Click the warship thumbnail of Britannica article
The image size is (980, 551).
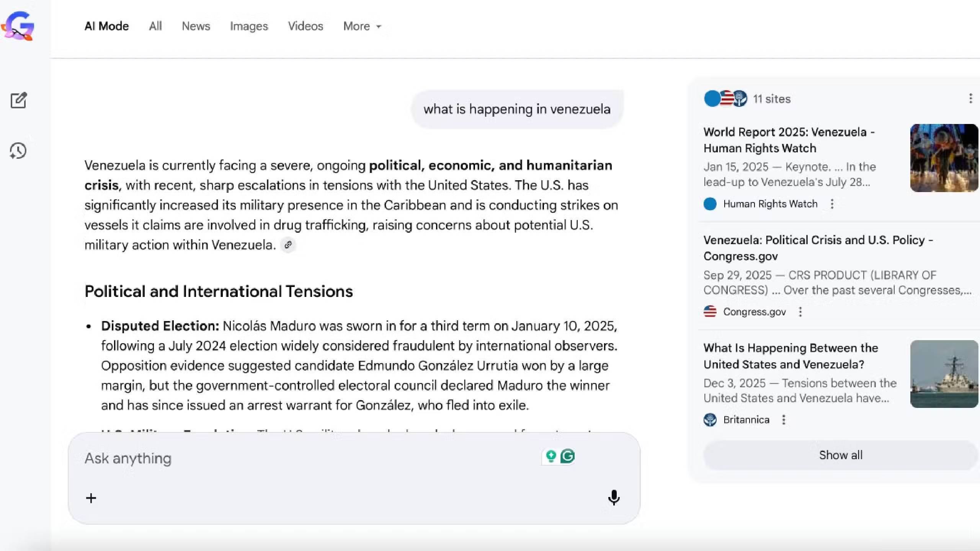pos(944,374)
